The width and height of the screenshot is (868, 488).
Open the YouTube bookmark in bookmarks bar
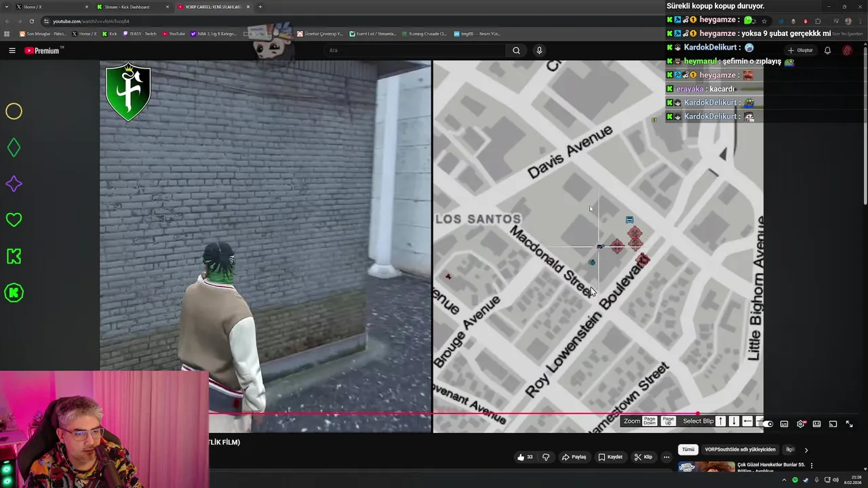point(174,33)
